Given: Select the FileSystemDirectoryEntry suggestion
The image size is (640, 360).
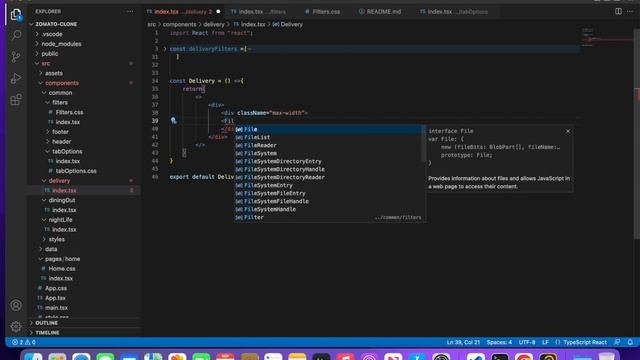Looking at the screenshot, I should pos(328,161).
